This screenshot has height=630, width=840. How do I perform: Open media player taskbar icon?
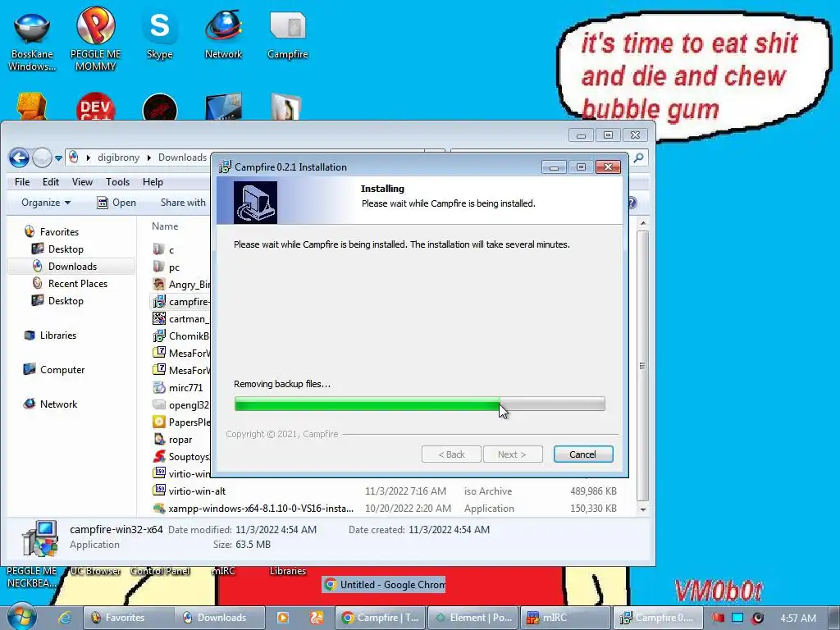(283, 618)
